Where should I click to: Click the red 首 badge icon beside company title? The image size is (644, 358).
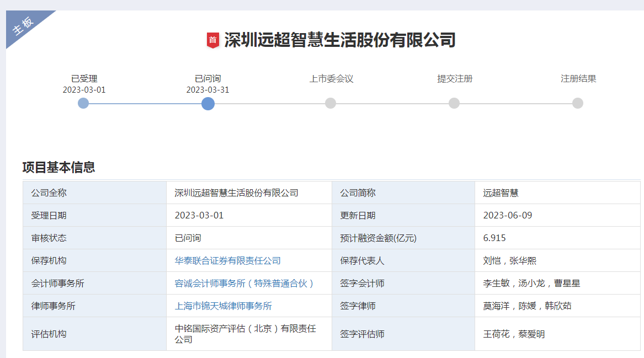tap(212, 40)
